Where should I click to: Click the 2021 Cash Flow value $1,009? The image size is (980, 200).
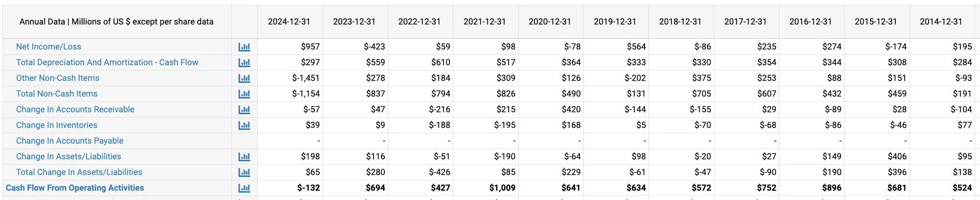pyautogui.click(x=502, y=188)
